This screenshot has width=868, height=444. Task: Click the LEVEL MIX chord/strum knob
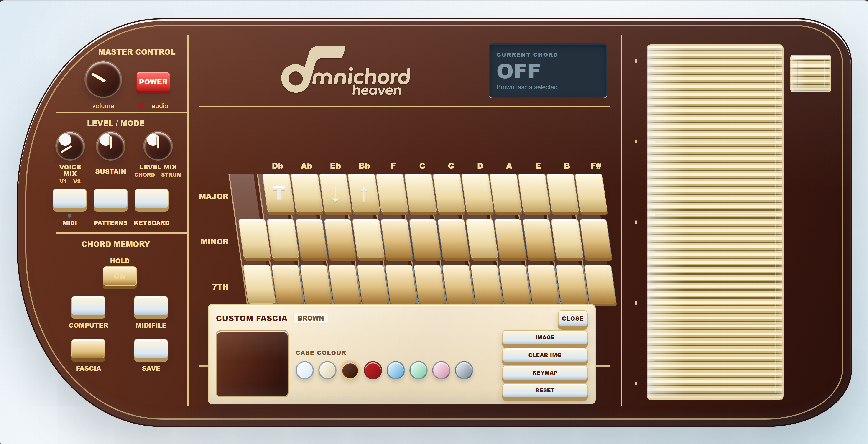(158, 146)
